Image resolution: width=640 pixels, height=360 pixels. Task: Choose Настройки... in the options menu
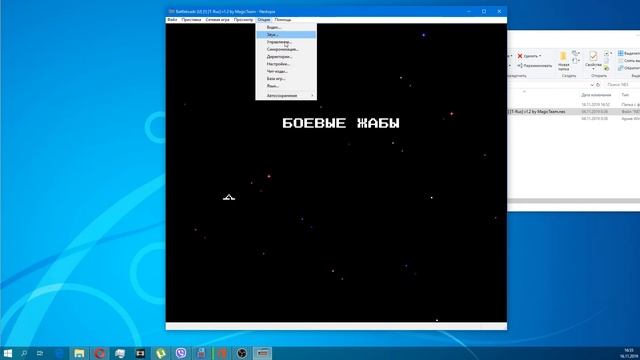coord(286,64)
